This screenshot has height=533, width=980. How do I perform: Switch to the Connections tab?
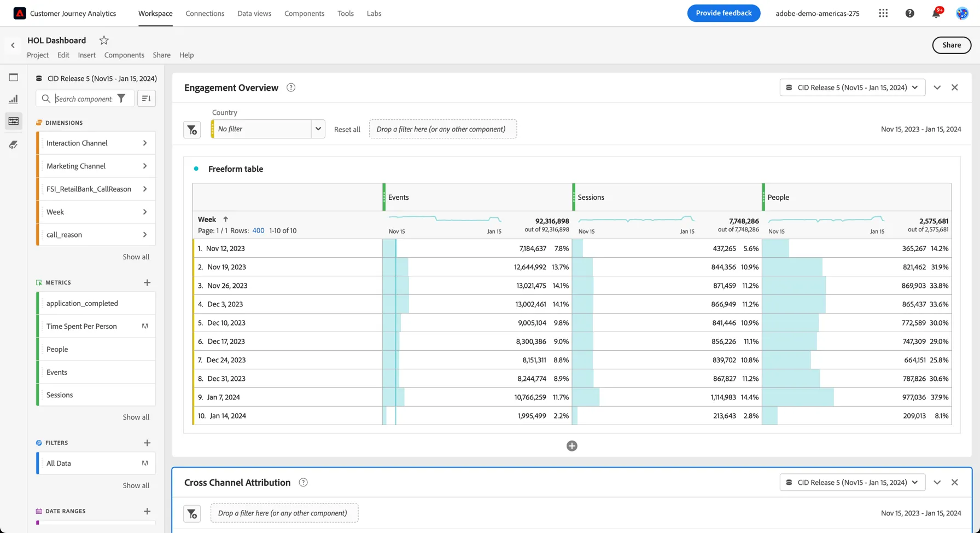tap(205, 13)
